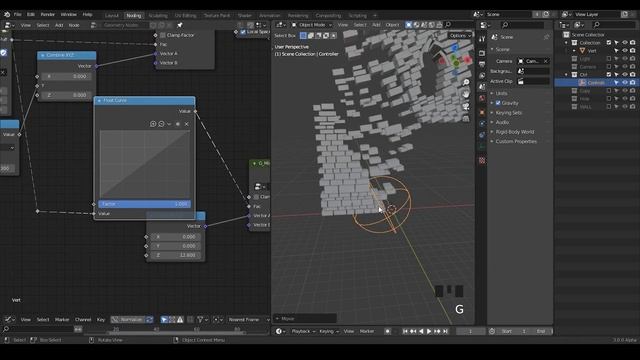Expand the Custom Properties panel
Viewport: 640px width, 360px height.
tap(516, 142)
